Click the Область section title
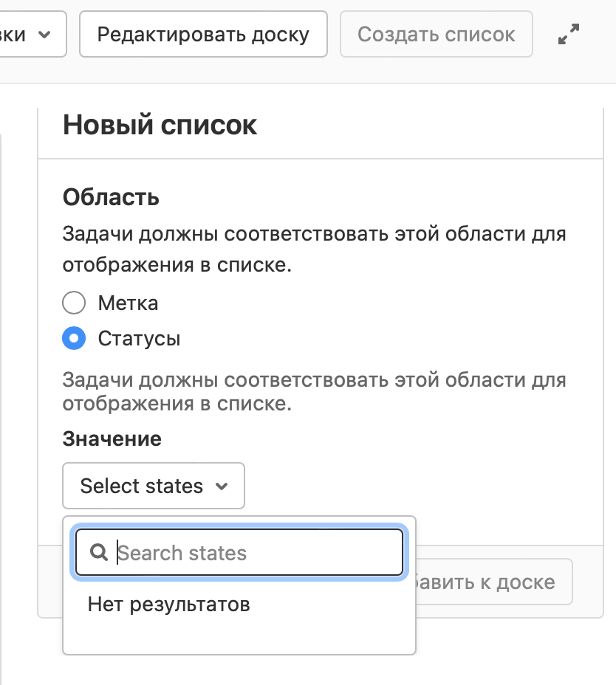 tap(111, 197)
